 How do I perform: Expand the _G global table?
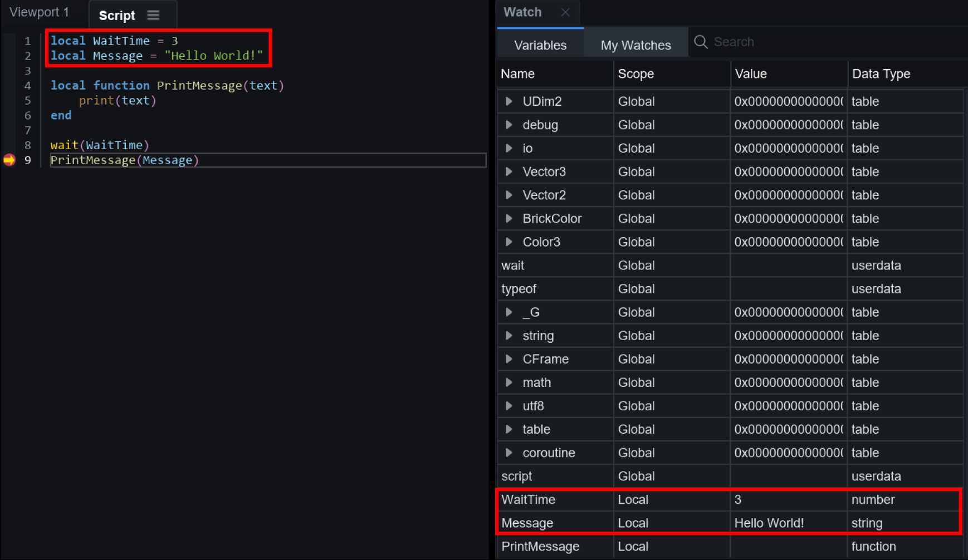(x=509, y=312)
